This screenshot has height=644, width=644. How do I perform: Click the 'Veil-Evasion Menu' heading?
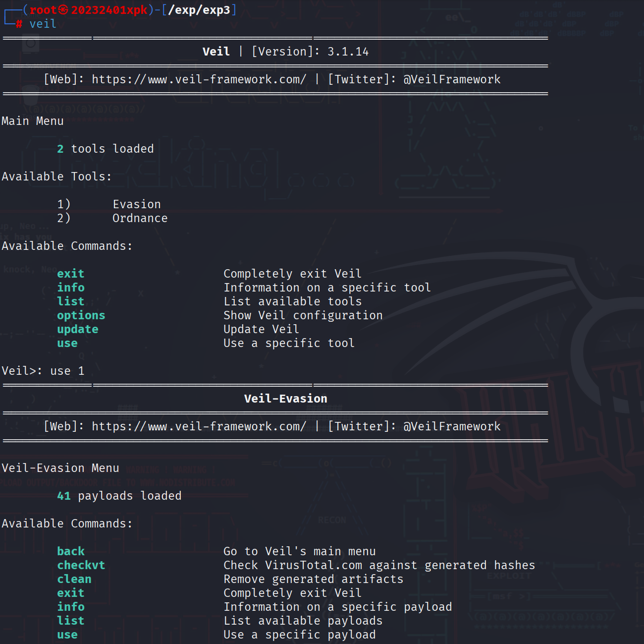coord(60,468)
